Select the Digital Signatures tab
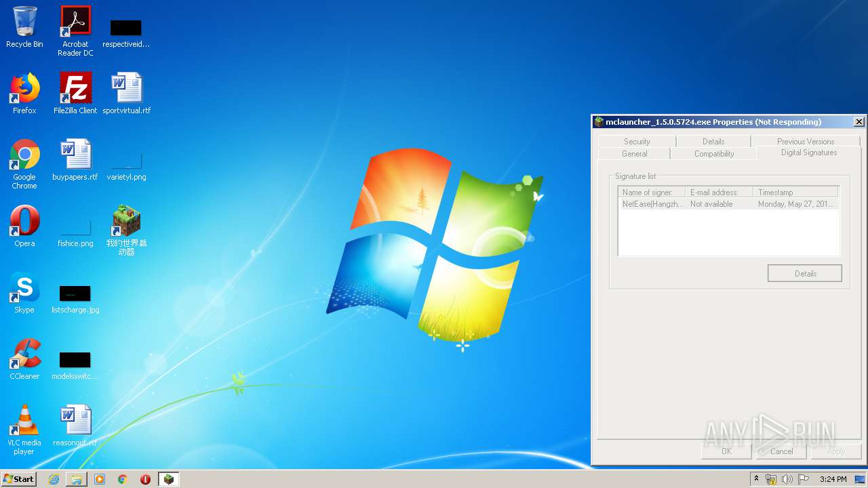This screenshot has height=488, width=868. (x=809, y=152)
